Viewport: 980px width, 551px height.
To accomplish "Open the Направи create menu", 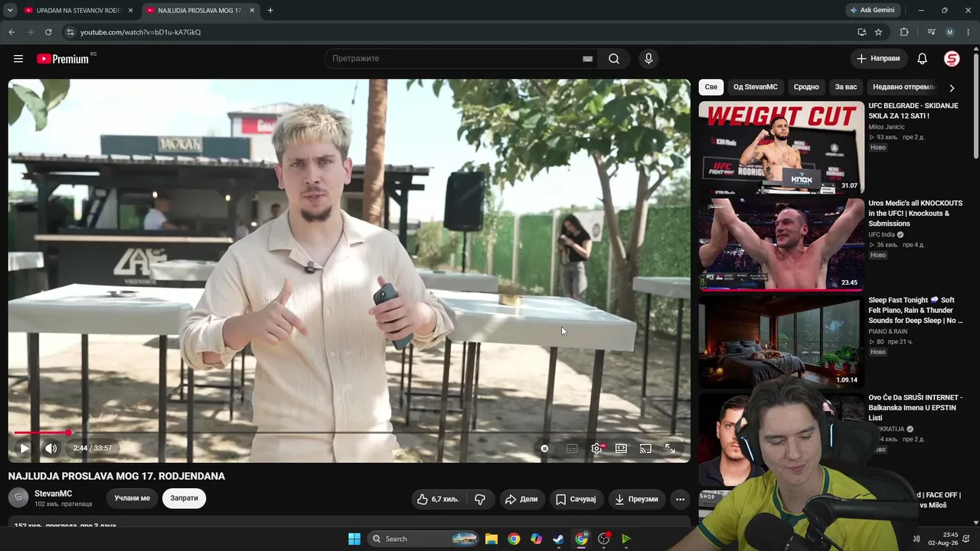I will (878, 59).
